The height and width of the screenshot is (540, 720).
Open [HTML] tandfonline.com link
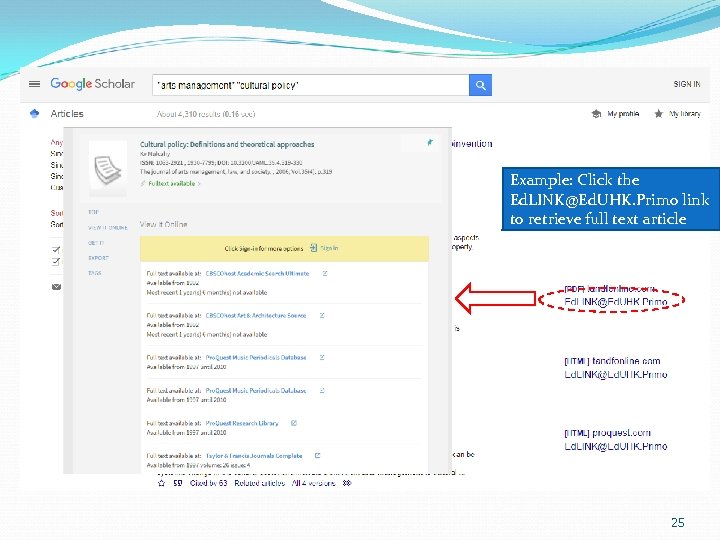pyautogui.click(x=612, y=361)
